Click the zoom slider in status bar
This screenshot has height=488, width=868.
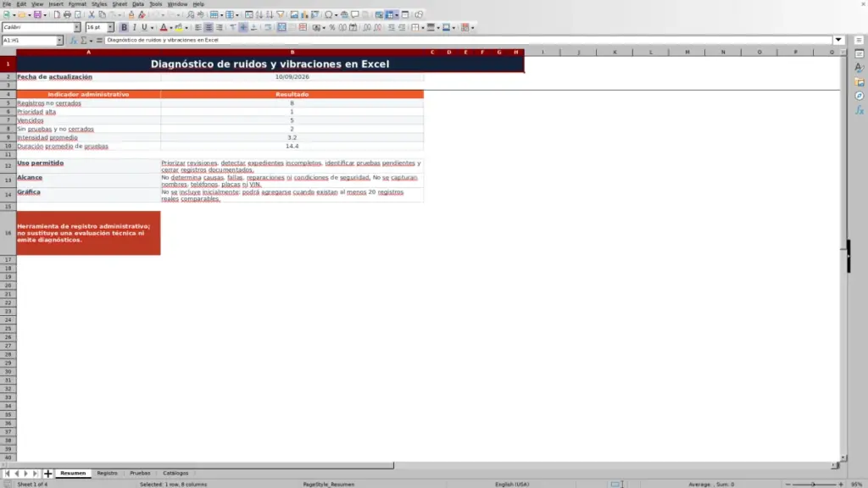click(x=814, y=485)
